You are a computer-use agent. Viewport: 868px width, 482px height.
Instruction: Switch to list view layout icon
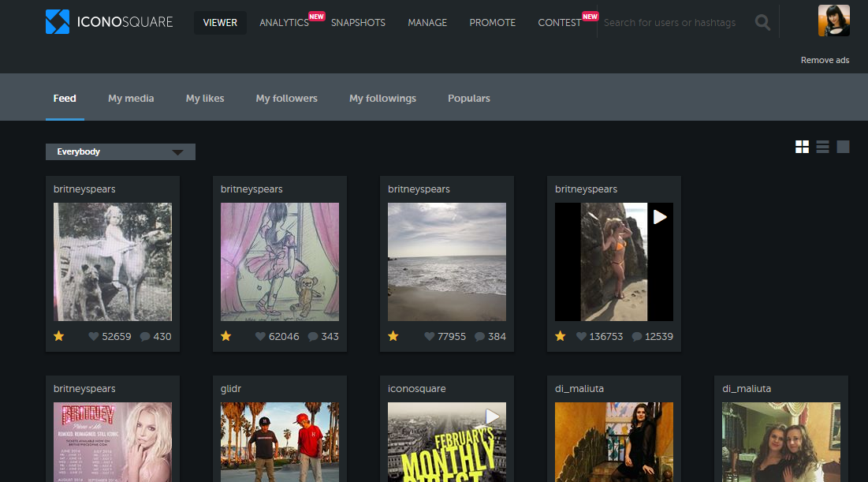click(x=822, y=147)
